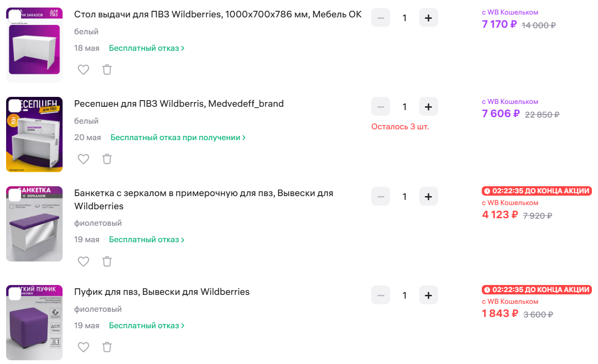Add the Wildberries pickup table to favorites
The image size is (598, 364).
pos(83,70)
